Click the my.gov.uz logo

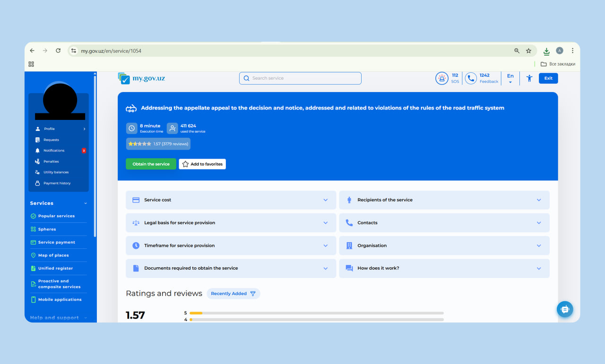click(x=142, y=78)
